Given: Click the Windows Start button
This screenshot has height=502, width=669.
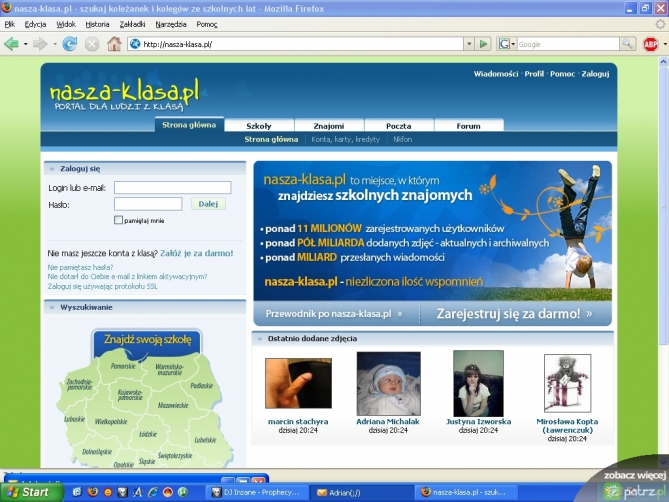Looking at the screenshot, I should 28,492.
